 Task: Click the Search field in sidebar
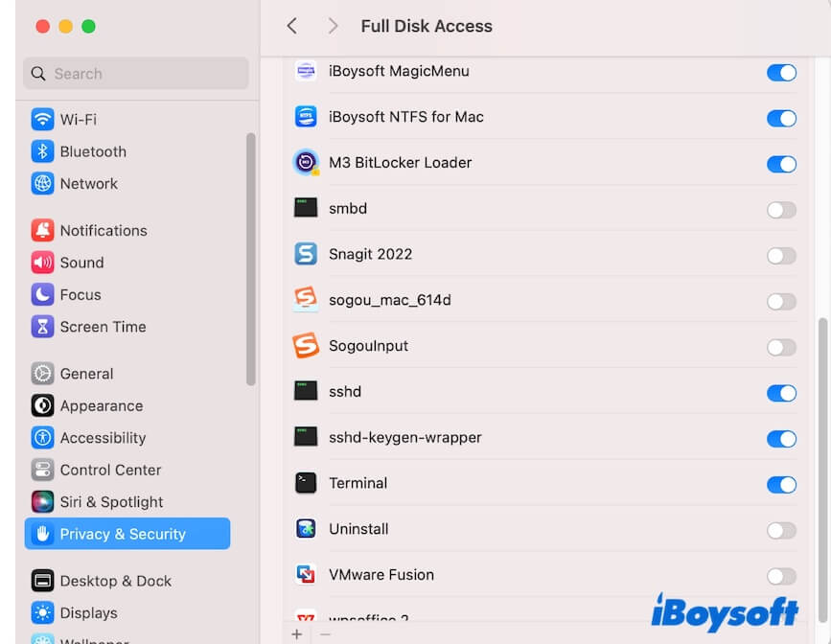click(135, 74)
